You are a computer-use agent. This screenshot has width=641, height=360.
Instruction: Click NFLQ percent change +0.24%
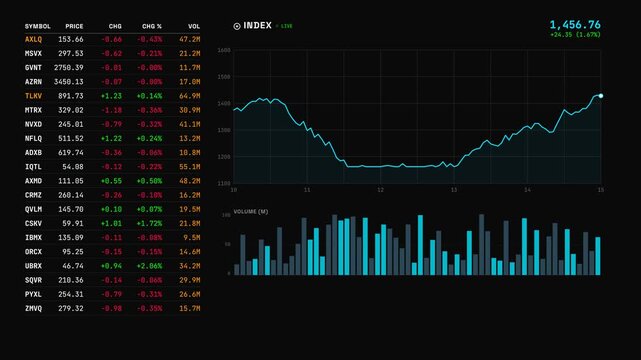click(x=149, y=139)
